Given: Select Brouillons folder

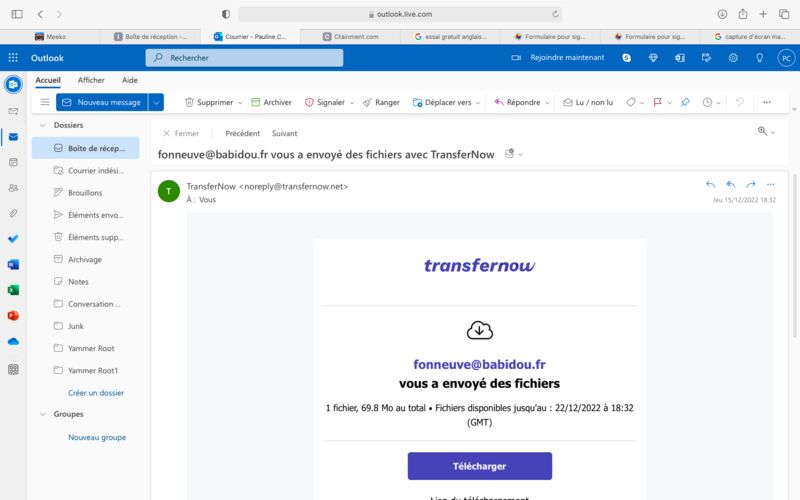Looking at the screenshot, I should tap(86, 193).
